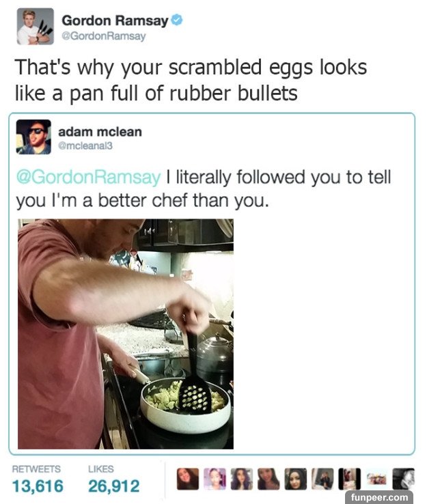The image size is (427, 504).
Task: Click the blue verified badge
Action: 176,20
